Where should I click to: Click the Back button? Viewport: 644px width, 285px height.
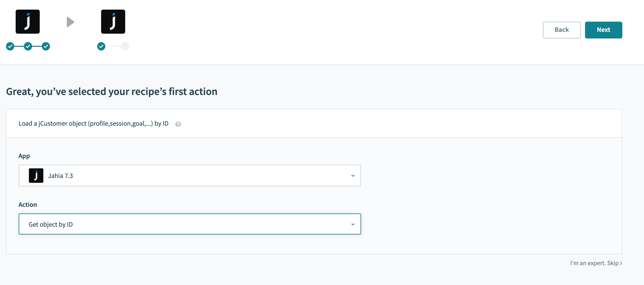coord(562,30)
